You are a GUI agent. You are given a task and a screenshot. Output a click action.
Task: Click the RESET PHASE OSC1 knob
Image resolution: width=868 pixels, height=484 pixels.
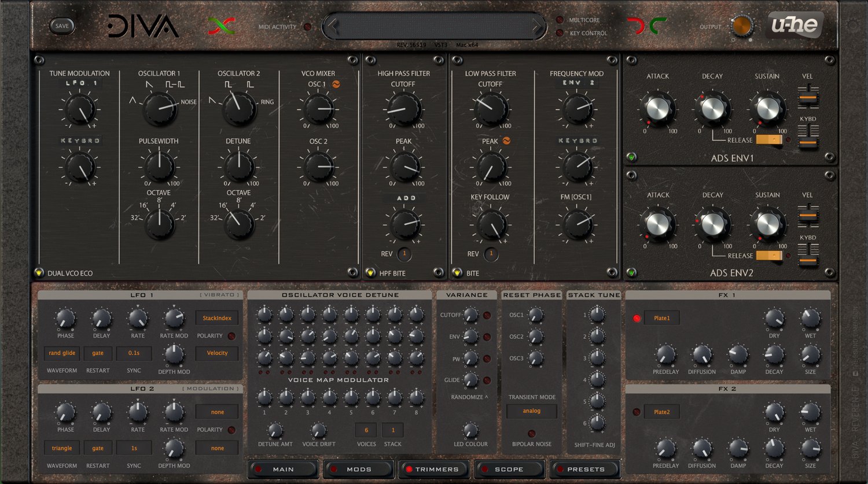coord(536,315)
